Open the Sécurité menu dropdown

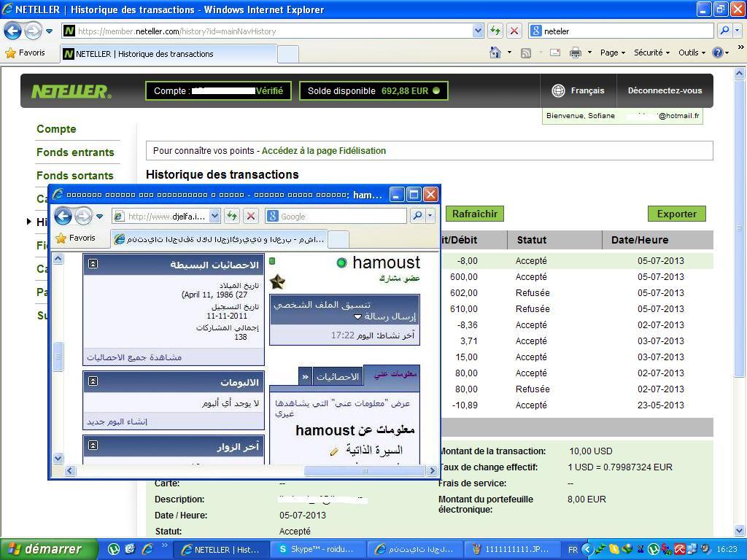tap(651, 52)
